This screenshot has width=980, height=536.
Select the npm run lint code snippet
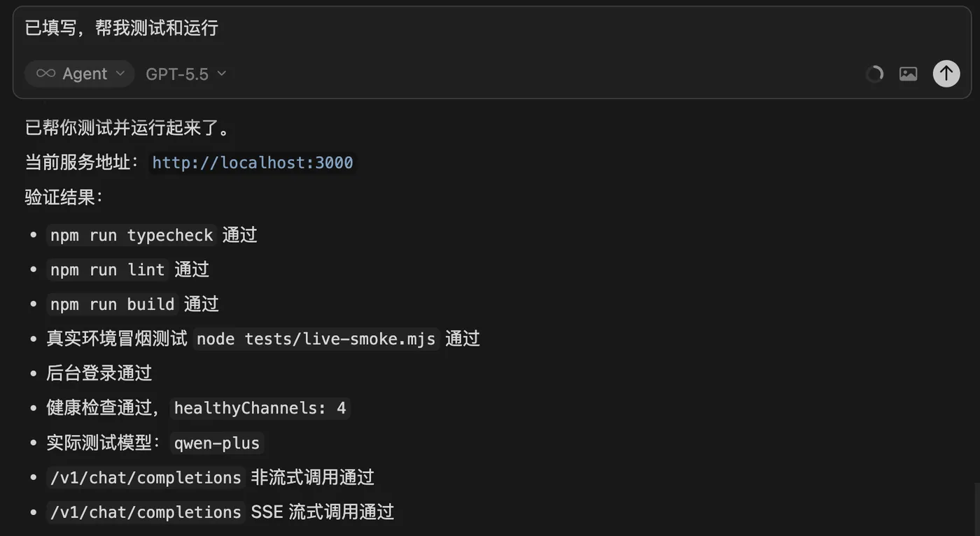pyautogui.click(x=108, y=269)
